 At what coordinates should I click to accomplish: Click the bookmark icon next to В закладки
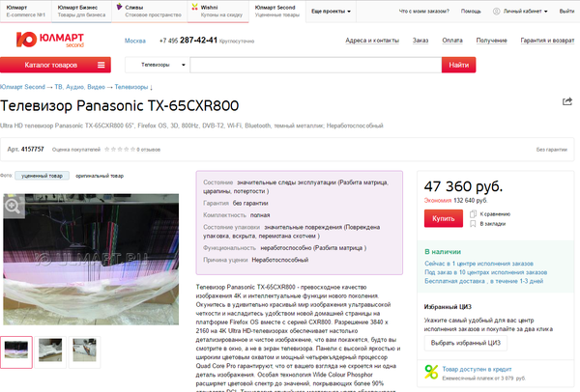pyautogui.click(x=473, y=224)
